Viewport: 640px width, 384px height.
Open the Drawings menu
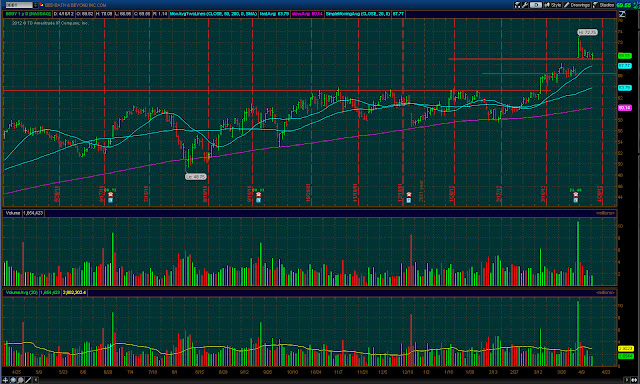point(577,5)
